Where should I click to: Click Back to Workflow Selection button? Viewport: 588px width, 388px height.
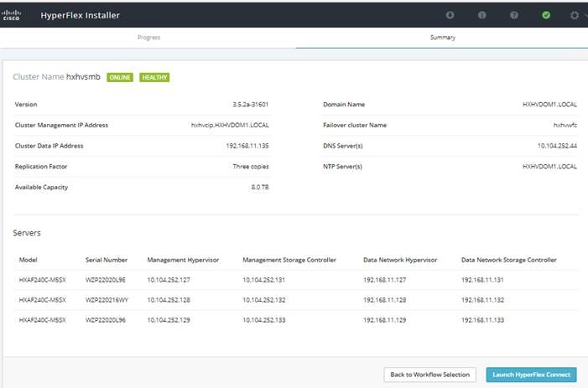point(429,375)
